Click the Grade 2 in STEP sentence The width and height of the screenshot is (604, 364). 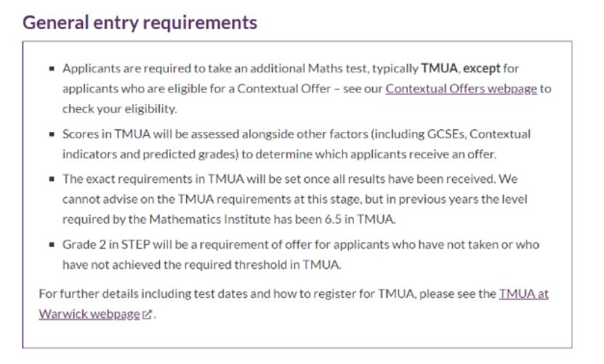tap(301, 254)
